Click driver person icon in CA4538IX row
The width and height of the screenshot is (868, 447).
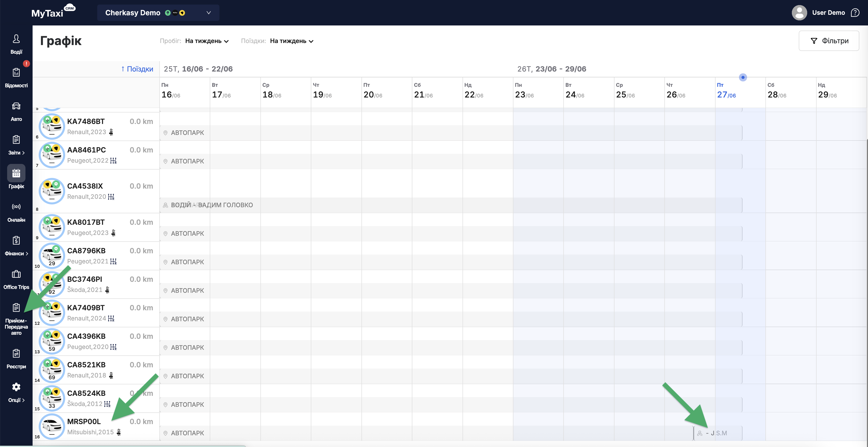pyautogui.click(x=165, y=205)
